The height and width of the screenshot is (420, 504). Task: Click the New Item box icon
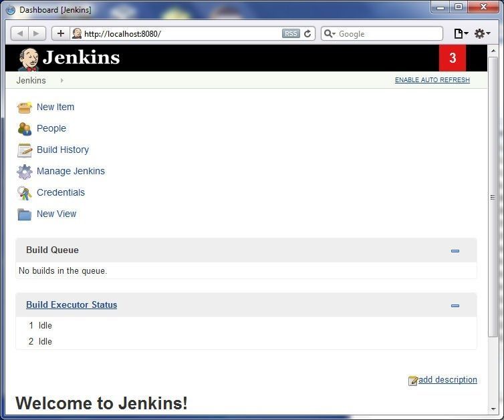coord(25,108)
